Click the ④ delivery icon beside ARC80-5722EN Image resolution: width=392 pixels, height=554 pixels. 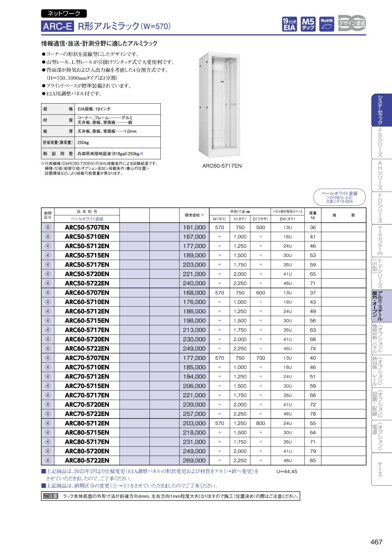pos(47,460)
